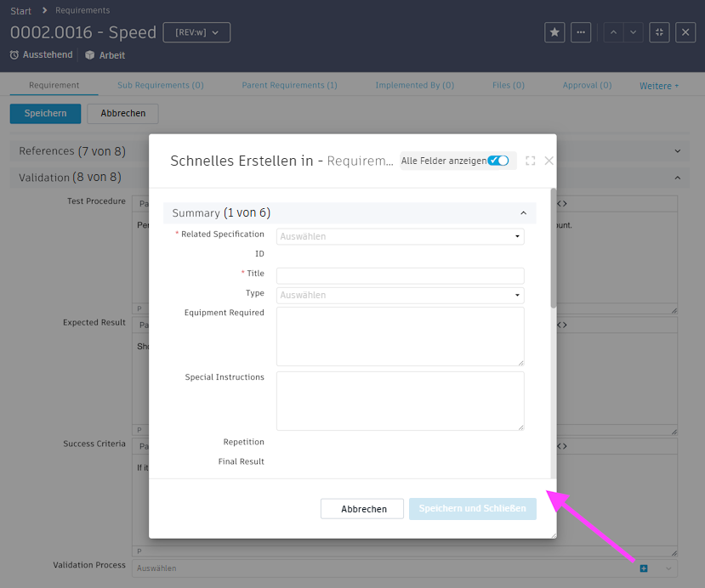This screenshot has height=588, width=705.
Task: Open the Weitere tabs menu
Action: tap(659, 86)
